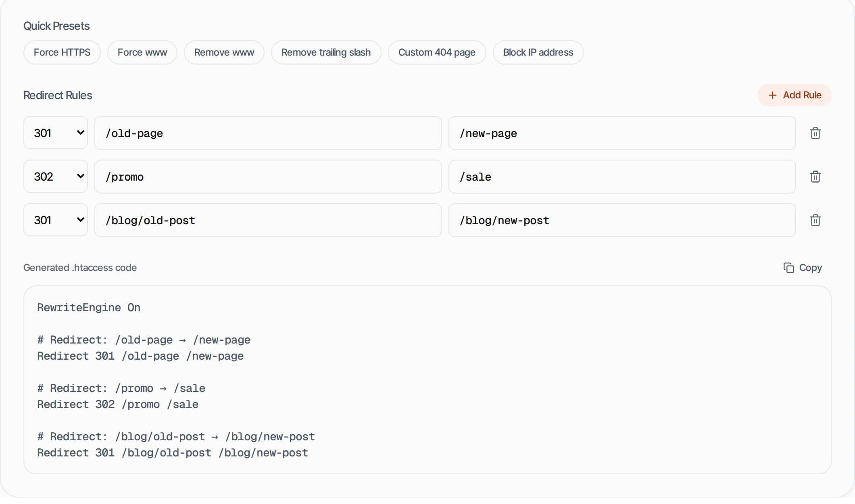Choose the Remove www preset
The height and width of the screenshot is (504, 855).
(x=224, y=52)
